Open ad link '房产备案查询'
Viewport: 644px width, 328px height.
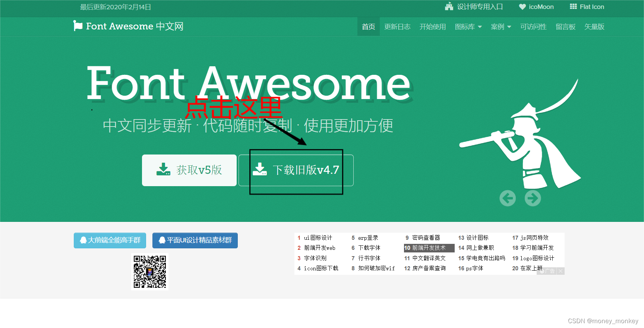(x=429, y=268)
